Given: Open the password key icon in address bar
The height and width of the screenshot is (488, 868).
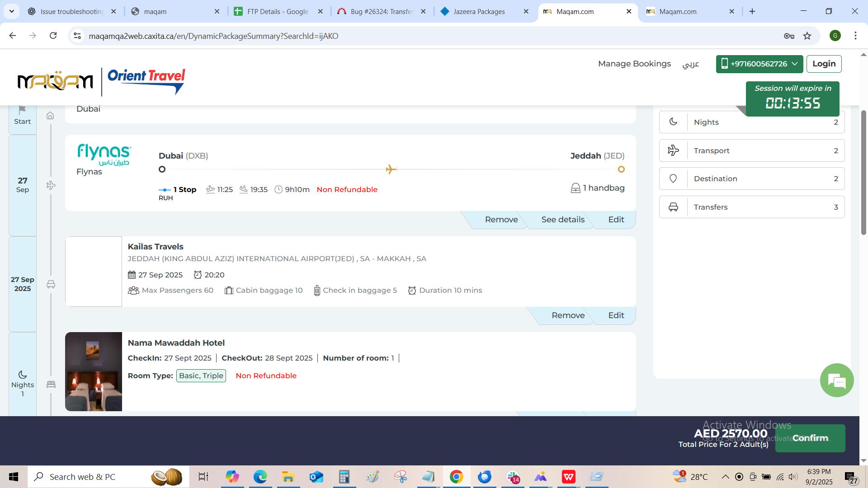Looking at the screenshot, I should pyautogui.click(x=789, y=36).
